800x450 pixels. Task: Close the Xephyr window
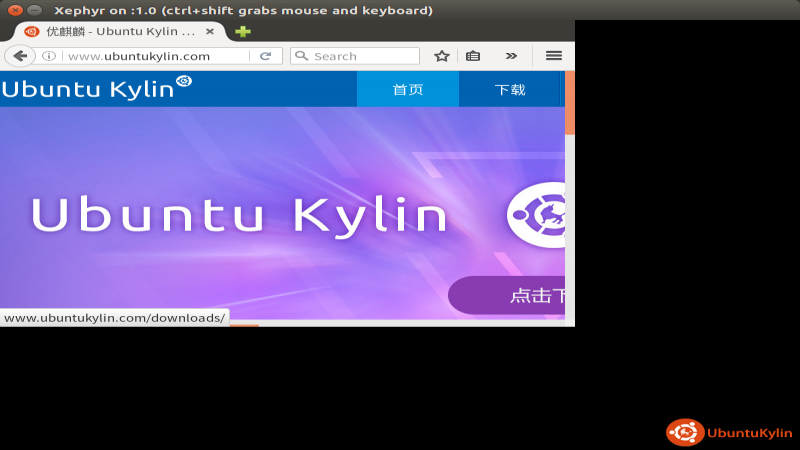15,10
